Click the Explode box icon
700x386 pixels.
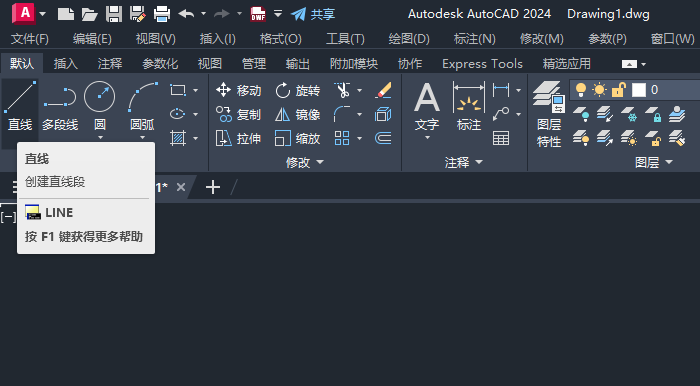coord(383,114)
